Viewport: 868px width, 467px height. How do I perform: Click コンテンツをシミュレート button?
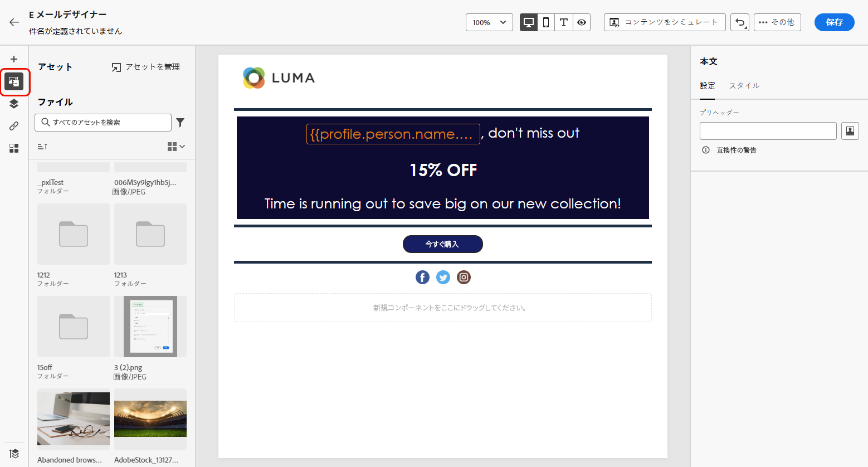pos(664,22)
